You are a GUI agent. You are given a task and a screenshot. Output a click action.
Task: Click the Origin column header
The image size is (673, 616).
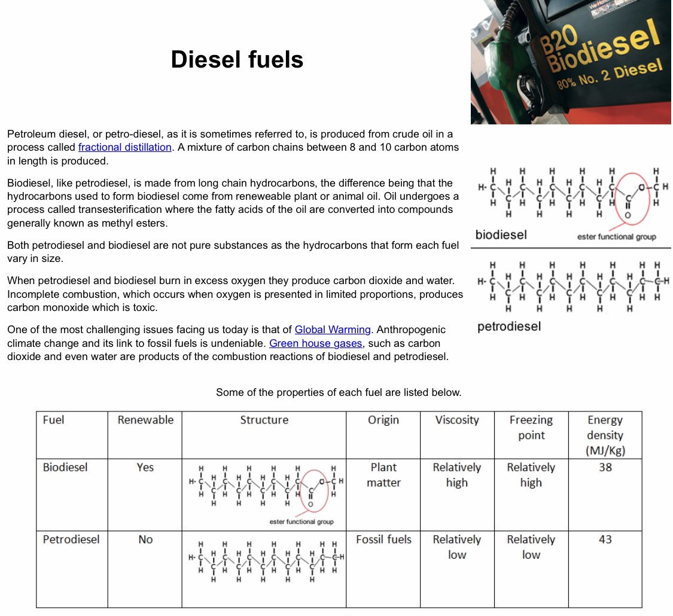coord(383,435)
